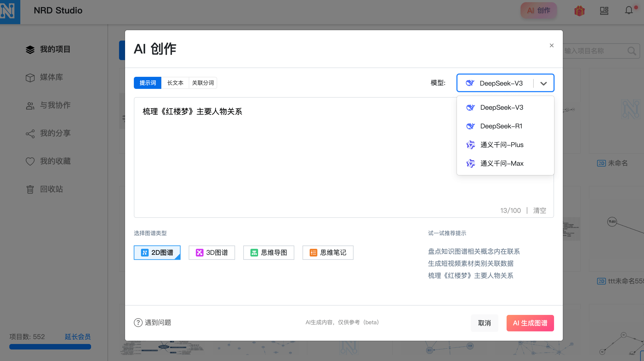The width and height of the screenshot is (644, 361).
Task: Click the 我的项目 layers icon in sidebar
Action: [30, 50]
